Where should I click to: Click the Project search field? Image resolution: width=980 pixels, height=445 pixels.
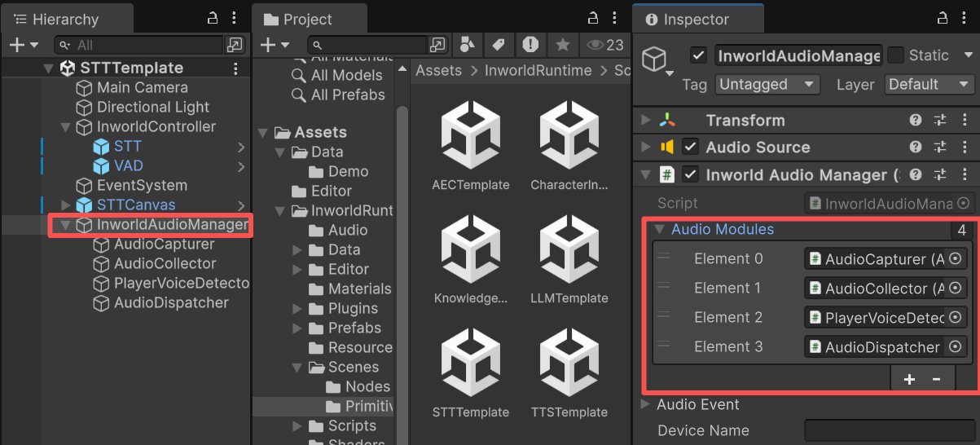(x=368, y=45)
